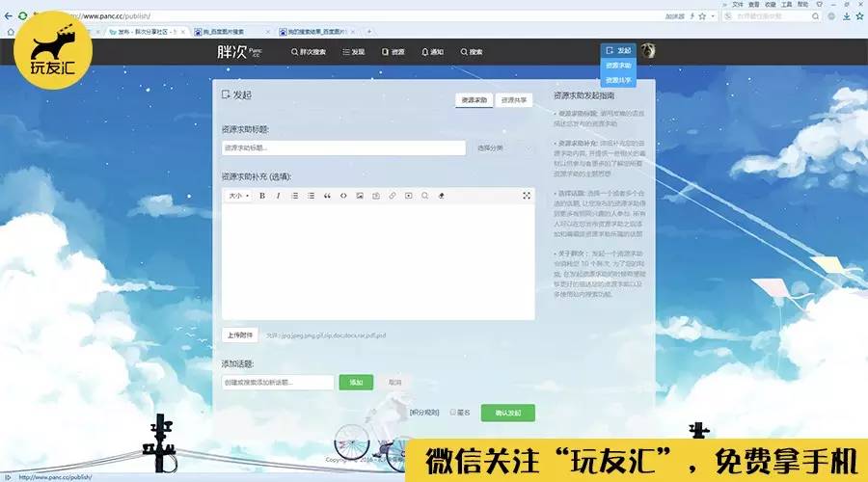Open the 帮助 browser menu
The height and width of the screenshot is (482, 868).
(802, 5)
